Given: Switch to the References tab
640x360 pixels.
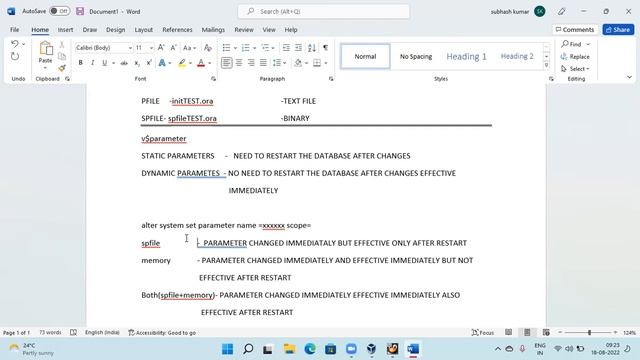Looking at the screenshot, I should click(x=177, y=30).
